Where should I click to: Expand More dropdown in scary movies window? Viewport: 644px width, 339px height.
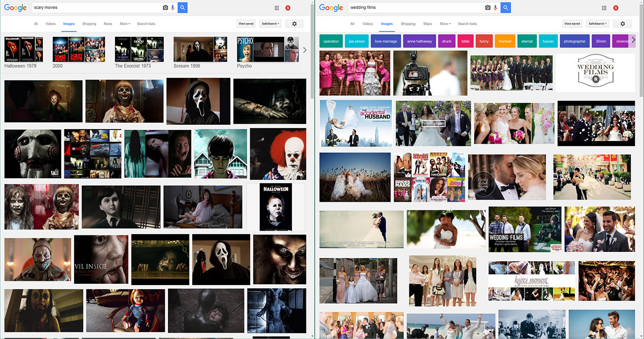[125, 23]
